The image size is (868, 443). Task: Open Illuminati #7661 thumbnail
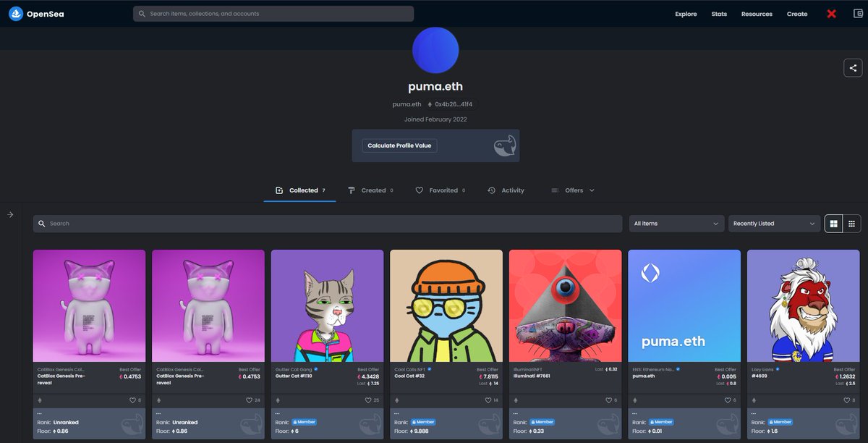coord(566,306)
